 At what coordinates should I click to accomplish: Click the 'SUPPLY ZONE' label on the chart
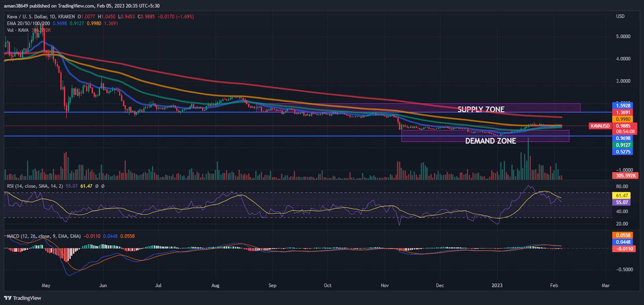click(481, 109)
